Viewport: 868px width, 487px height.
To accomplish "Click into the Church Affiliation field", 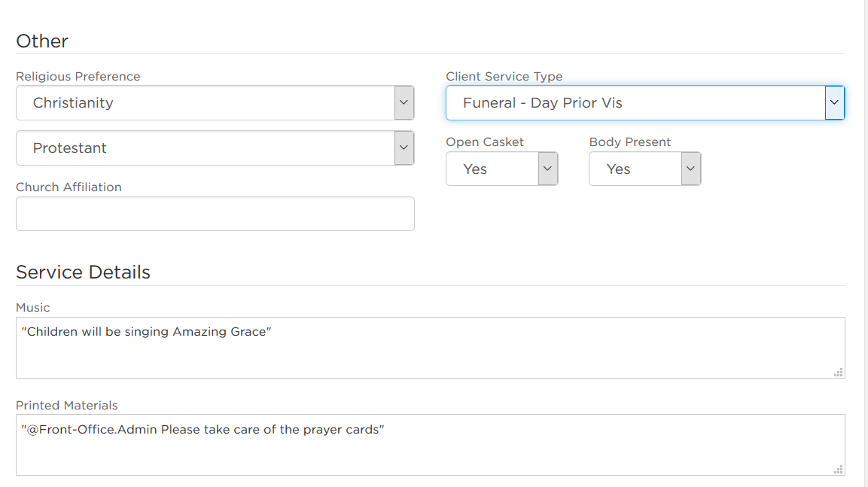I will [215, 214].
